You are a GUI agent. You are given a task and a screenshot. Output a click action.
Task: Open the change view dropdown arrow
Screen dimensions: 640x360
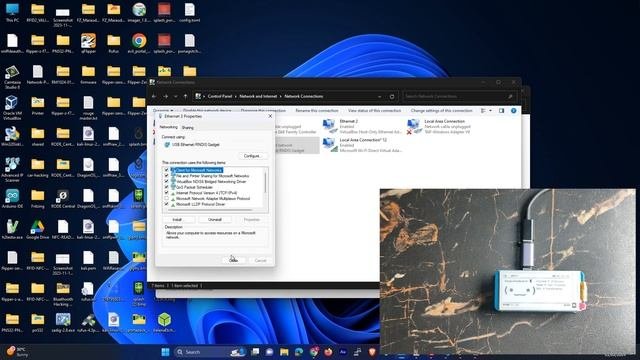pyautogui.click(x=490, y=111)
